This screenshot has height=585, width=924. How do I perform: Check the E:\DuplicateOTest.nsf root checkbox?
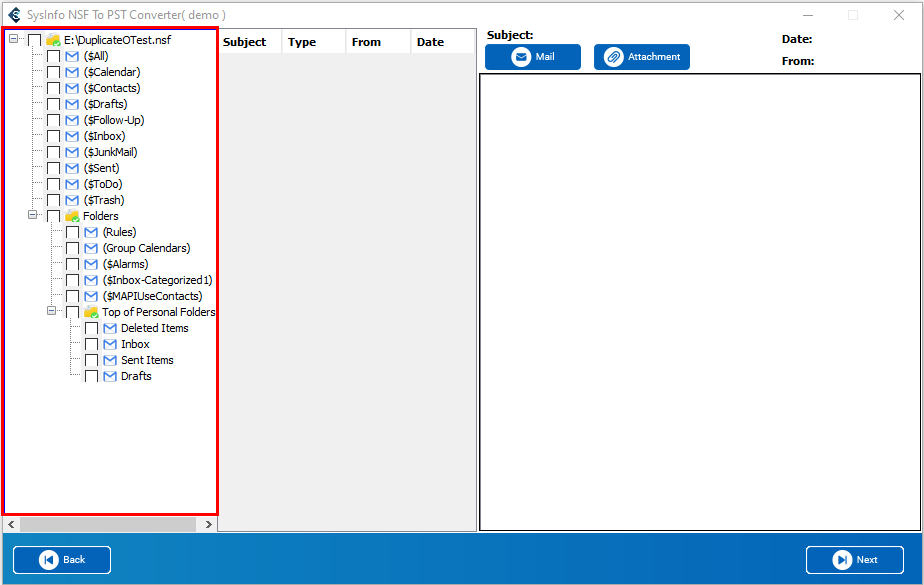[35, 40]
